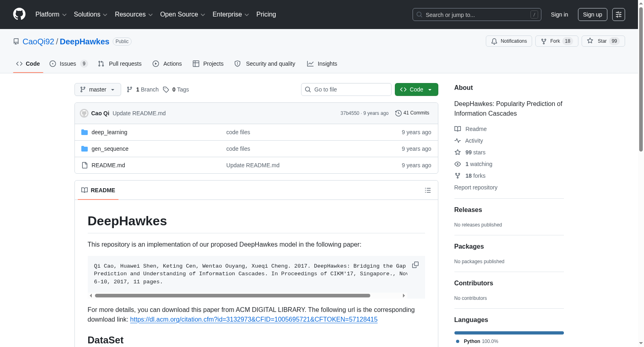Open the README.md row commit message
Screen dimensions: 644x347
pyautogui.click(x=253, y=165)
